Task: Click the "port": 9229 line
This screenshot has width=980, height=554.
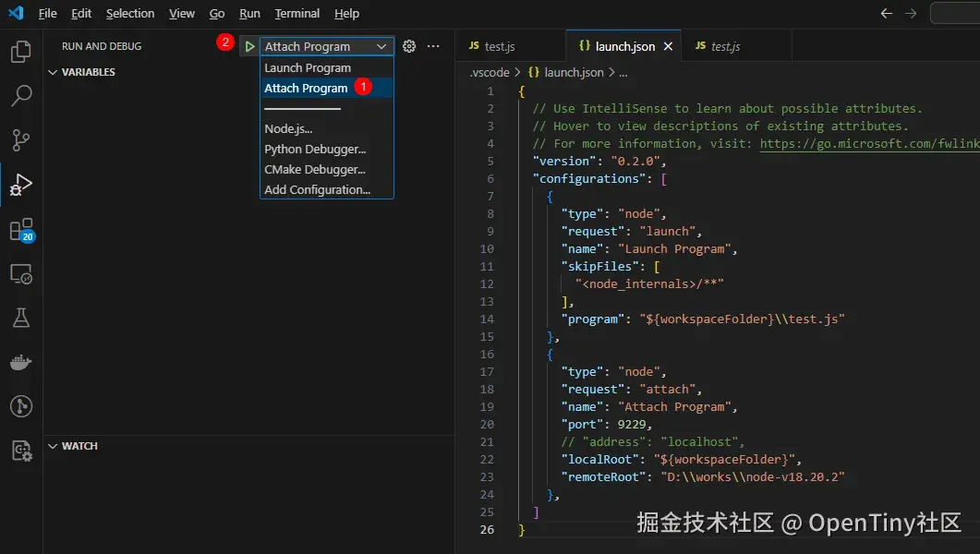Action: click(606, 424)
